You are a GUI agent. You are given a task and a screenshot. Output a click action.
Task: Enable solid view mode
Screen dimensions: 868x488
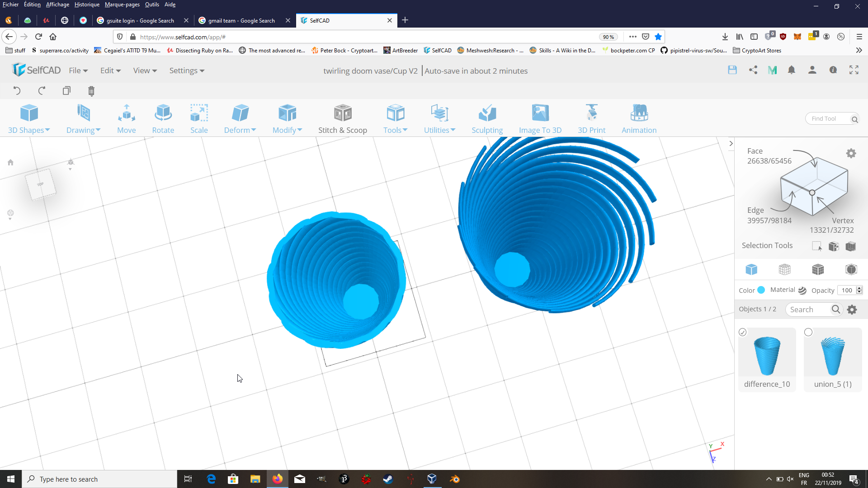pos(751,270)
